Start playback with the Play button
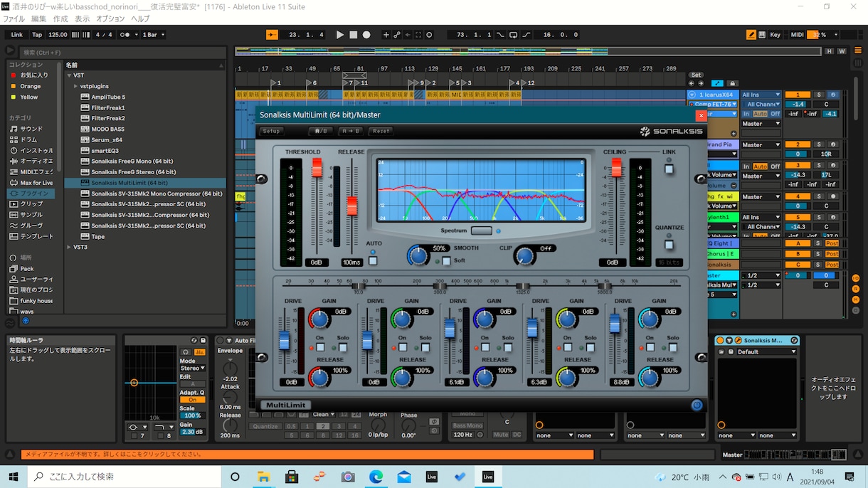Viewport: 868px width, 488px height. (x=340, y=34)
